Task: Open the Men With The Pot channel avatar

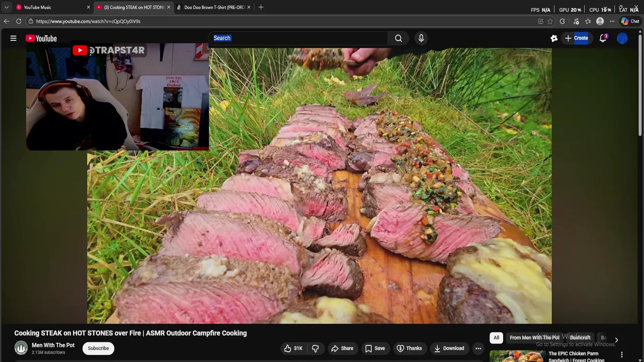Action: [x=21, y=348]
